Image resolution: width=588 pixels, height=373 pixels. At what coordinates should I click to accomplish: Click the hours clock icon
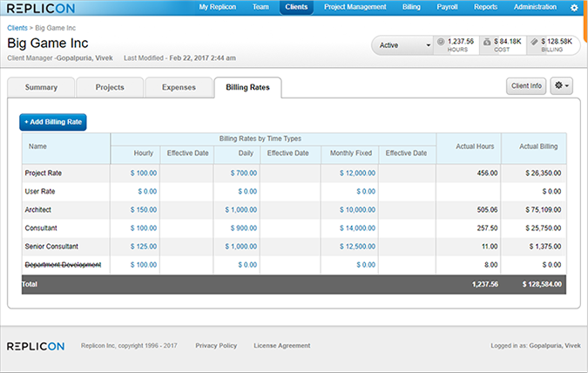click(442, 41)
